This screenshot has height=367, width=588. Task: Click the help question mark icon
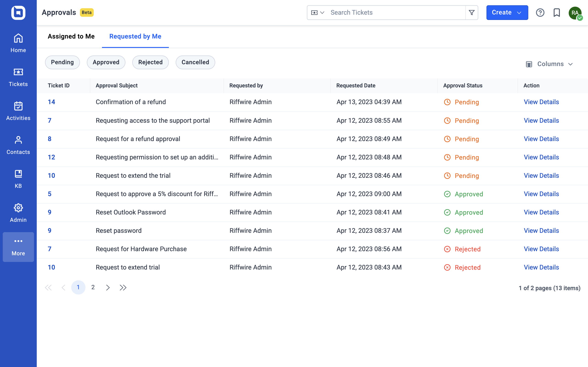pyautogui.click(x=540, y=13)
